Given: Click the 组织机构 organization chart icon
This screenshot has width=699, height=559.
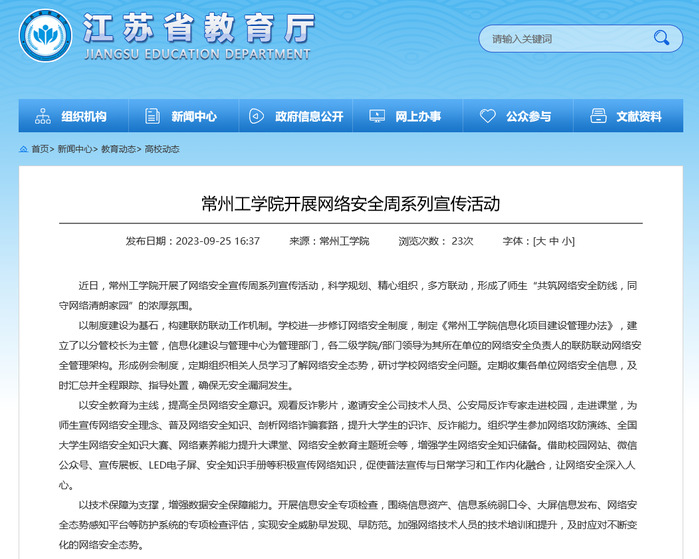Looking at the screenshot, I should [x=43, y=116].
